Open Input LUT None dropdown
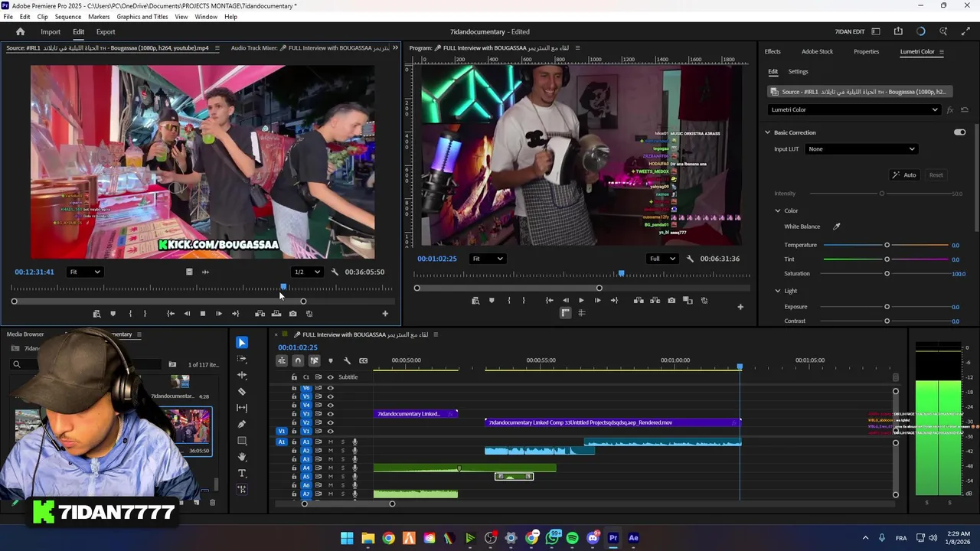The width and height of the screenshot is (980, 551). (861, 149)
